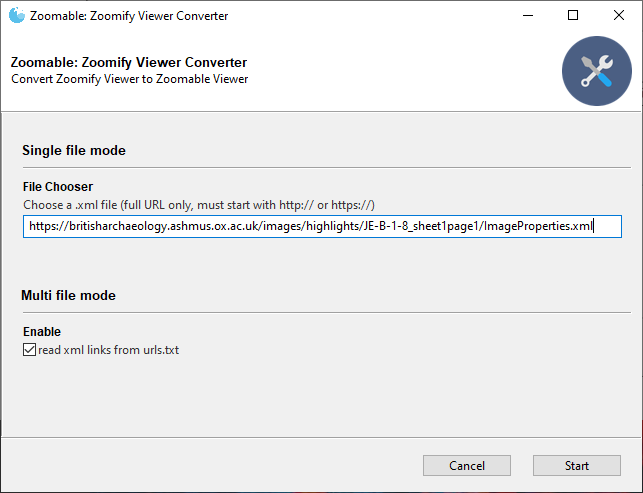Minimize the Zoomify Viewer Converter window
The width and height of the screenshot is (643, 493).
(527, 15)
